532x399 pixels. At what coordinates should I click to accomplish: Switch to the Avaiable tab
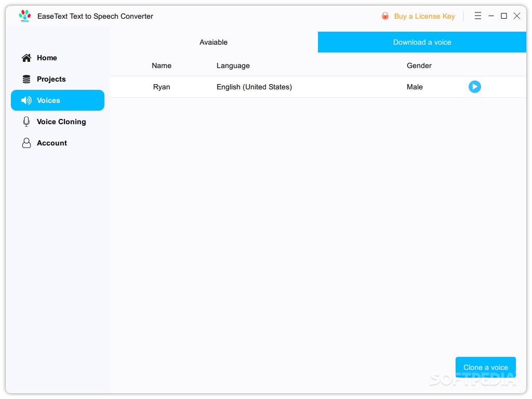(214, 43)
